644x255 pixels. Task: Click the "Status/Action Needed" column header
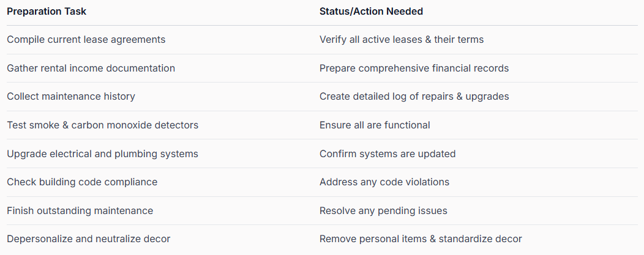(x=371, y=12)
